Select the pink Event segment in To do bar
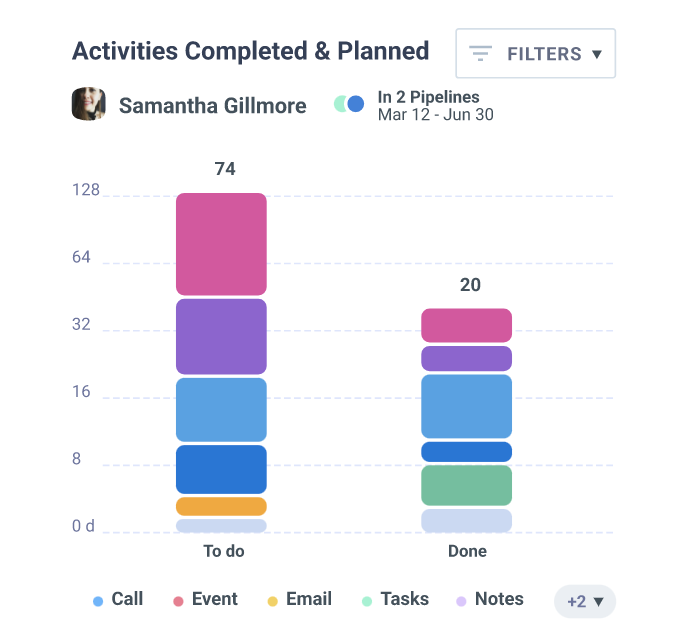Image resolution: width=688 pixels, height=630 pixels. pyautogui.click(x=221, y=243)
